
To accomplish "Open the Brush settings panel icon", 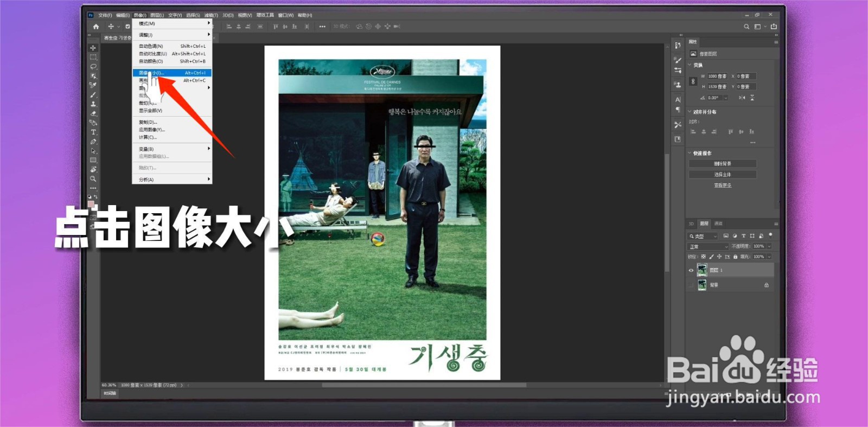I will [678, 60].
